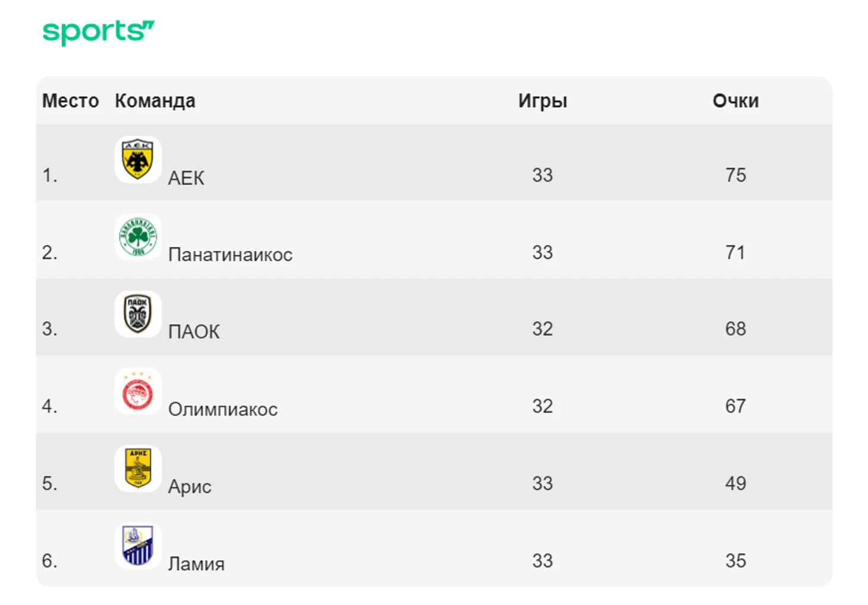The image size is (868, 605).
Task: Click the PAOK eagle crest
Action: point(138,314)
